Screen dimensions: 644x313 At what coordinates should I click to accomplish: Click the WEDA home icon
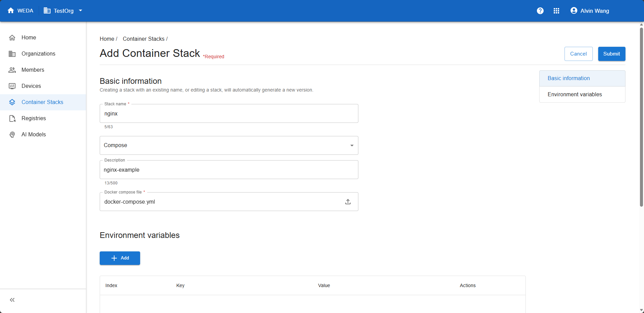[11, 10]
